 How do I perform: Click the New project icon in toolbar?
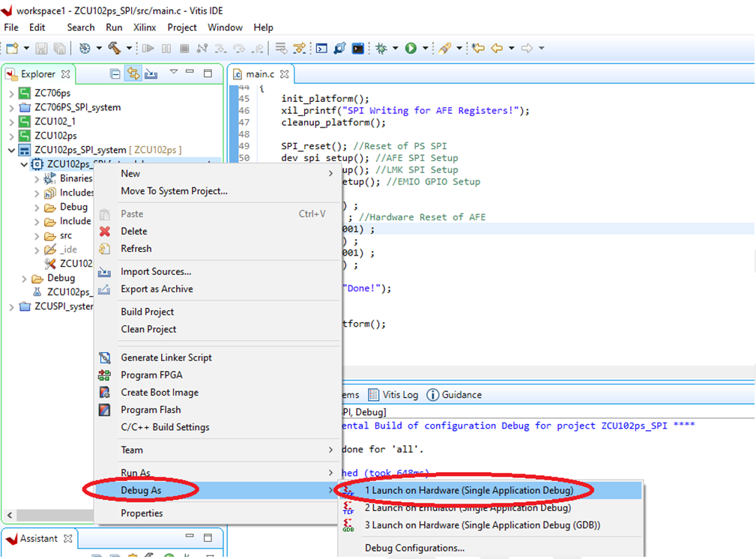12,49
